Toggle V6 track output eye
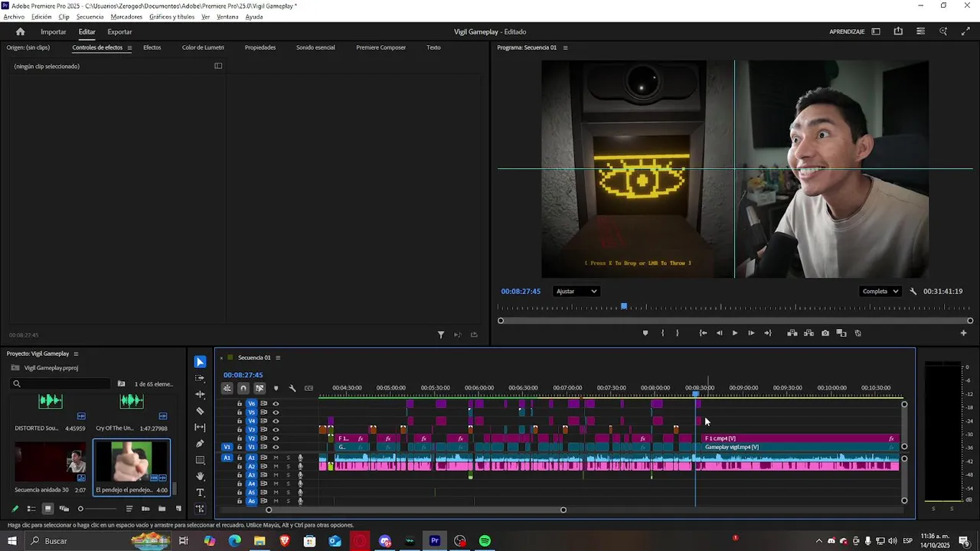This screenshot has height=551, width=980. pos(276,403)
